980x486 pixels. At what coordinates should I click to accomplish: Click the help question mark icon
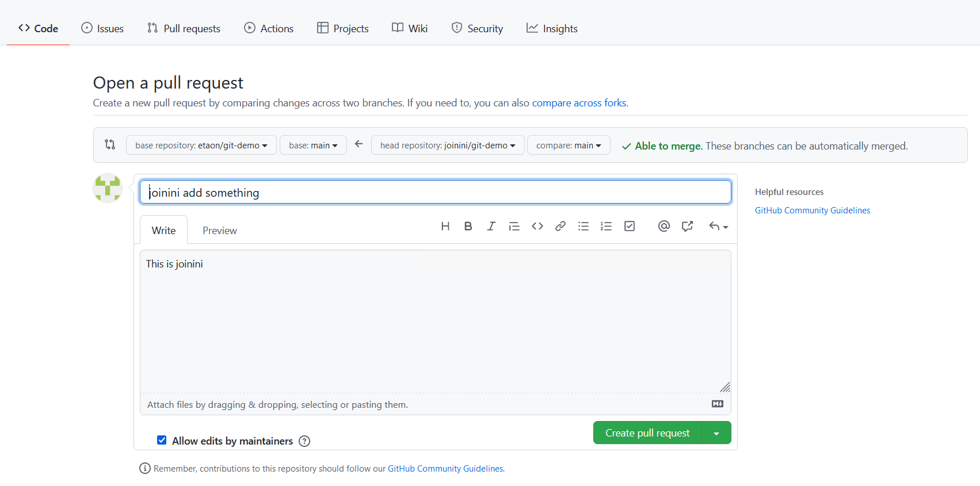304,441
